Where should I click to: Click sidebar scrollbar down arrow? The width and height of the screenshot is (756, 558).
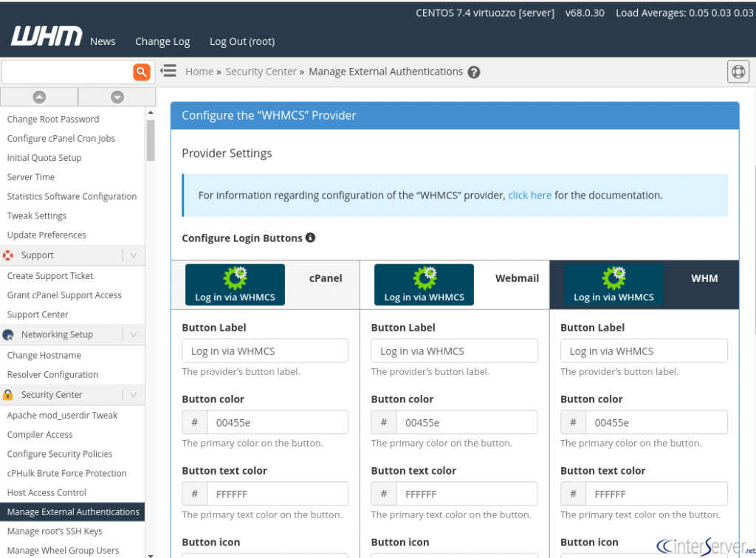coord(151,555)
